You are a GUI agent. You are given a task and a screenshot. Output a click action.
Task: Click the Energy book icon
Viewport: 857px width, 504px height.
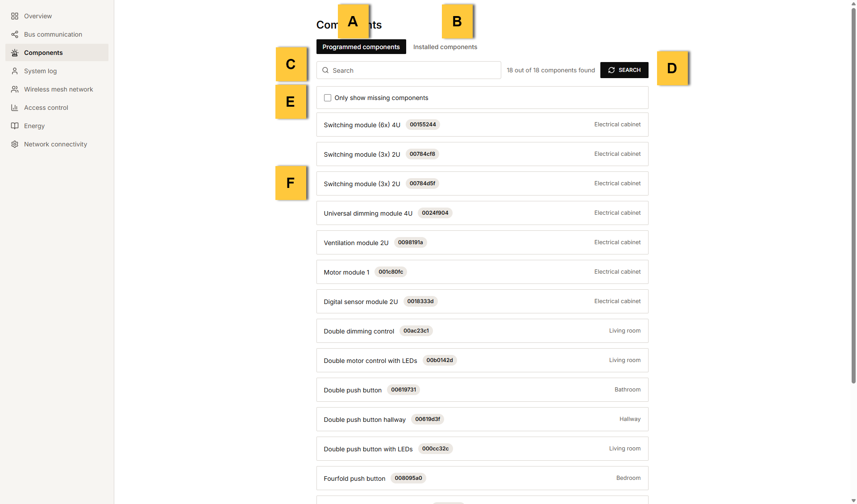tap(15, 126)
